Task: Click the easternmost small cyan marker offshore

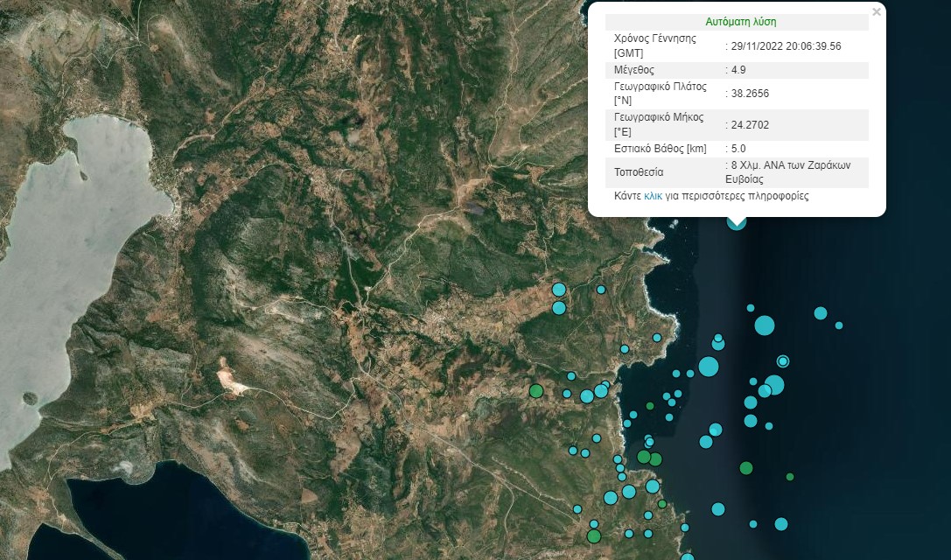Action: pyautogui.click(x=838, y=325)
